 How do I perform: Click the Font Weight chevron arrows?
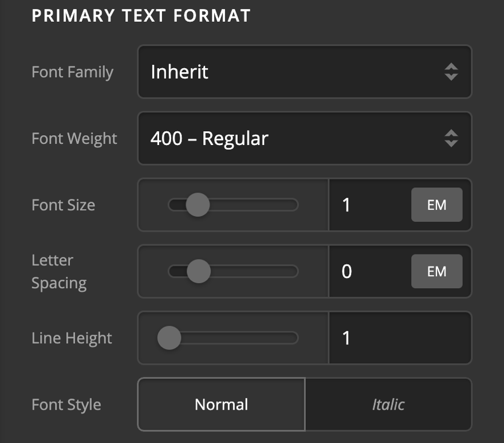(x=450, y=139)
